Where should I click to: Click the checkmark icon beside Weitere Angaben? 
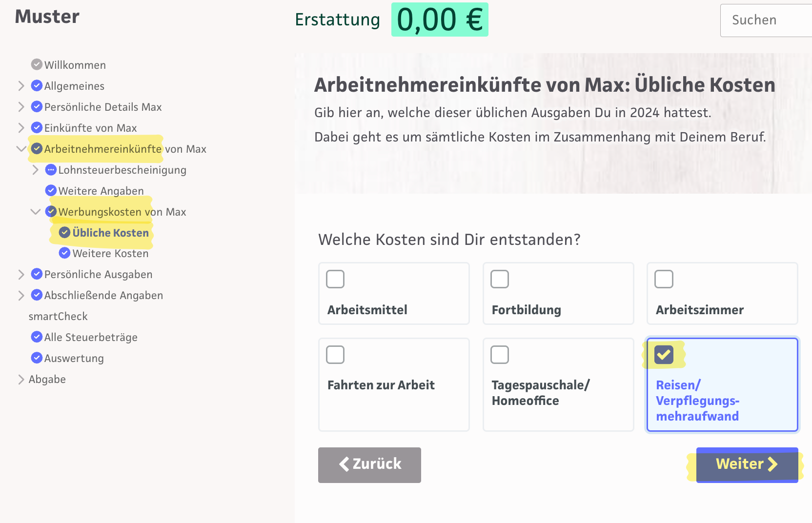(x=51, y=190)
